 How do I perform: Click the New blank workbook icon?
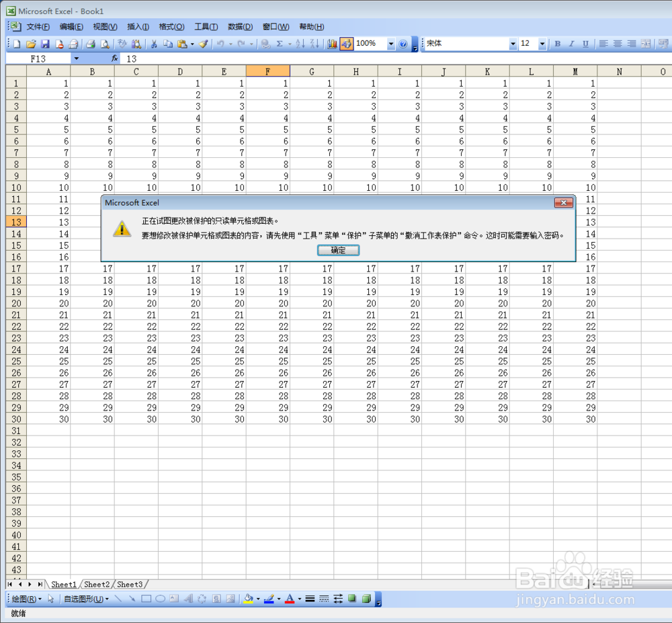(x=17, y=44)
